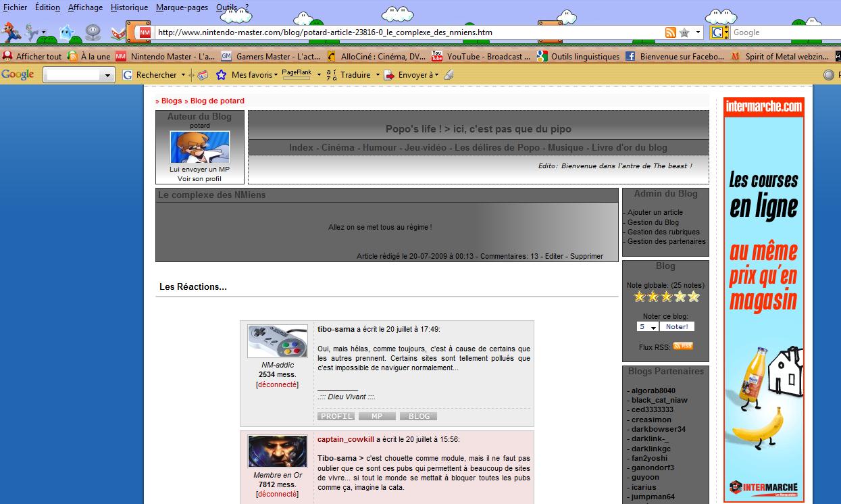Image resolution: width=841 pixels, height=504 pixels.
Task: Open the Outils menu
Action: click(226, 7)
